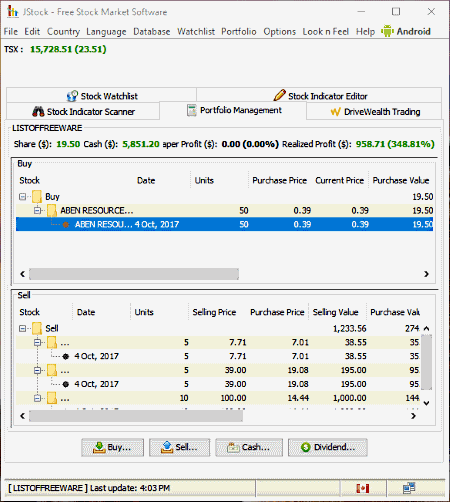450x502 pixels.
Task: Switch to the Stock Indicator Editor tab
Action: click(319, 96)
